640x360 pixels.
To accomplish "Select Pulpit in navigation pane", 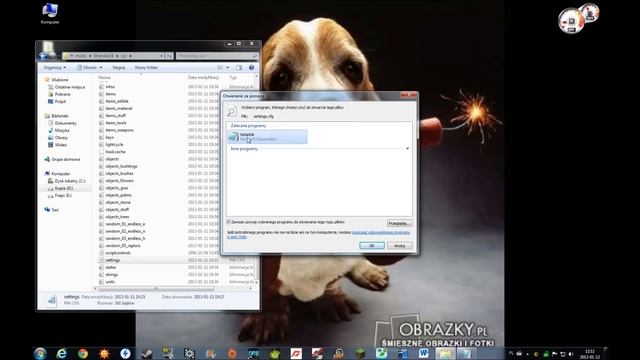I will click(x=60, y=101).
